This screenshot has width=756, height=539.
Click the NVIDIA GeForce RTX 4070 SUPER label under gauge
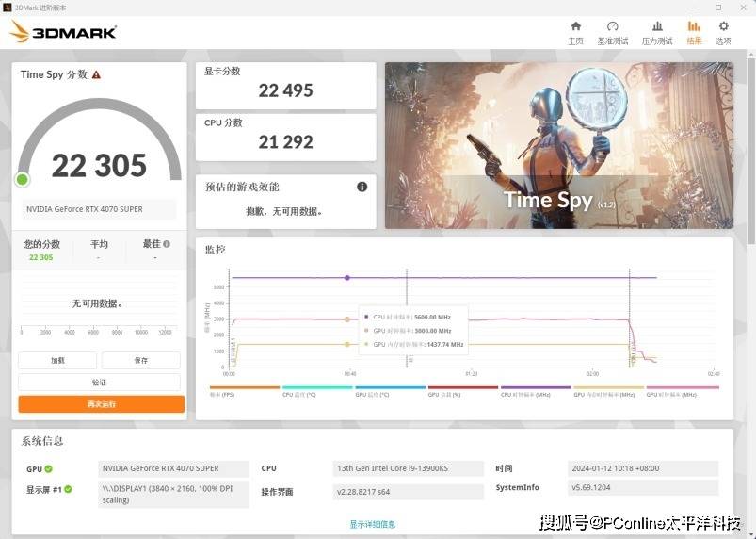coord(99,209)
